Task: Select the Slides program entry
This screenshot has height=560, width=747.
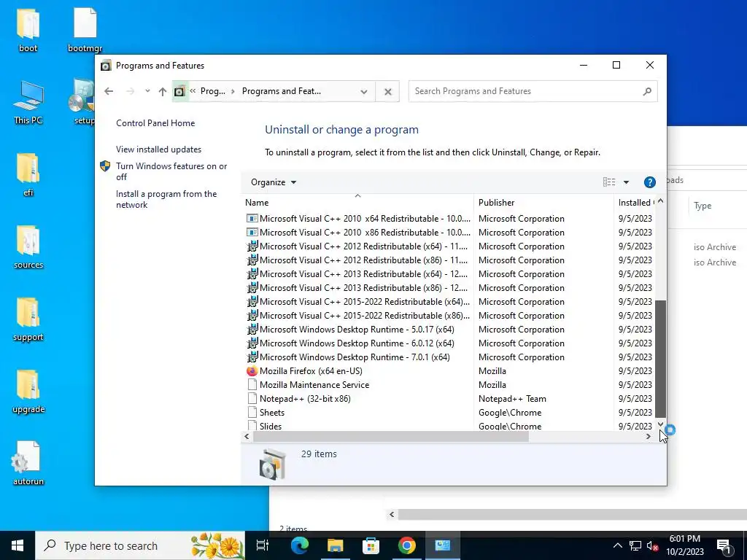Action: pyautogui.click(x=264, y=426)
